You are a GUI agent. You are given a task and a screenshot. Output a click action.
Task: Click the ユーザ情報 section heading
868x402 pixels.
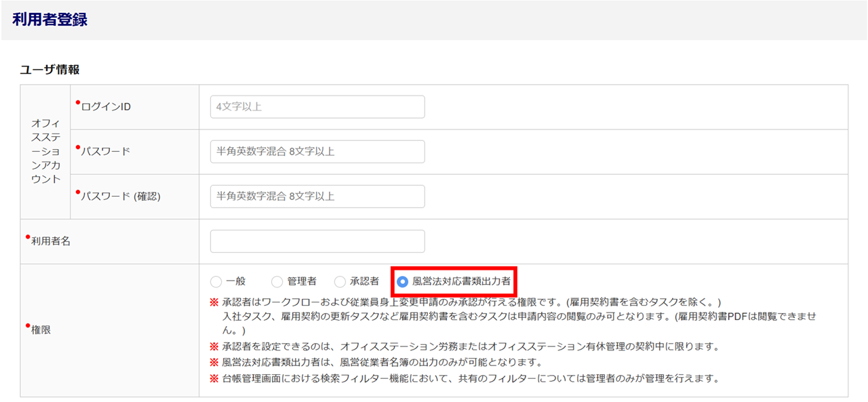point(50,69)
